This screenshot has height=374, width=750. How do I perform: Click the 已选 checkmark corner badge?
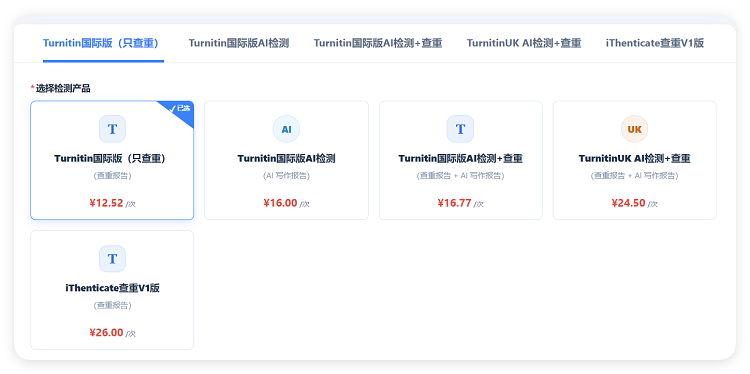click(180, 110)
